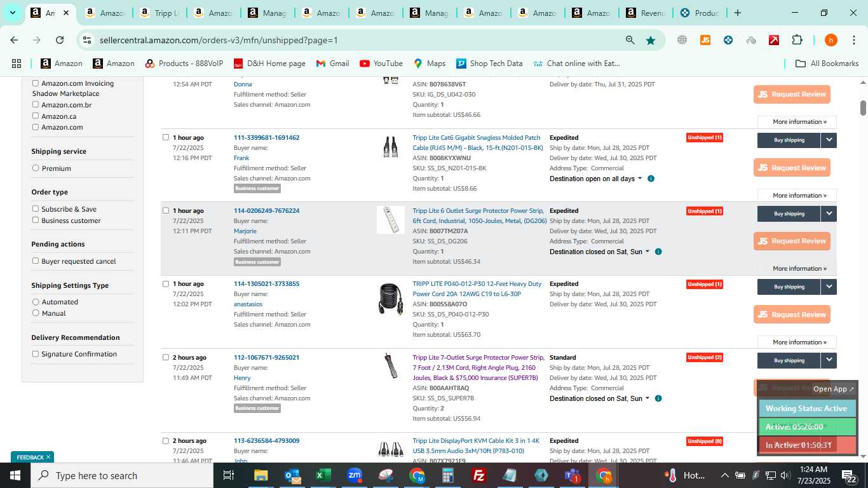Open the Shop Tech Data bookmark
The image size is (868, 488).
489,64
